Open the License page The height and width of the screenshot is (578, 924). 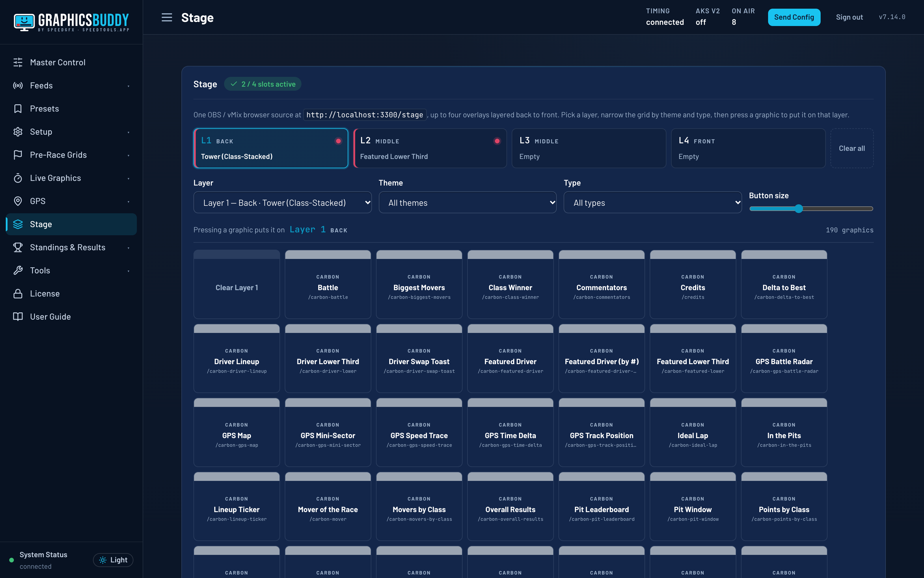coord(71,294)
